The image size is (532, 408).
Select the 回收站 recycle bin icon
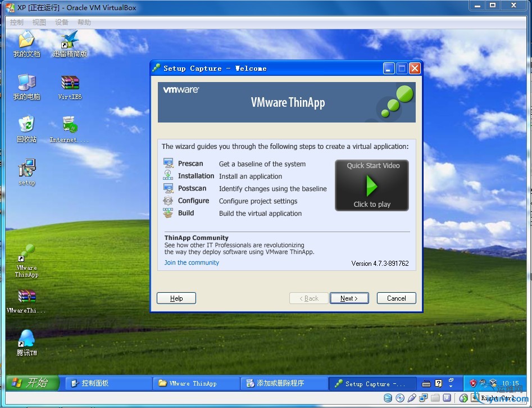point(26,130)
